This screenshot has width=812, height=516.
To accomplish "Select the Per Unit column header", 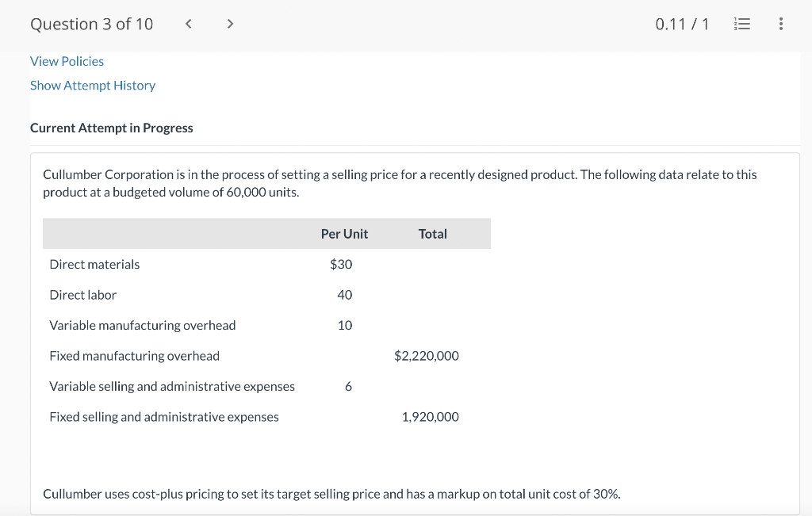I will pos(344,234).
